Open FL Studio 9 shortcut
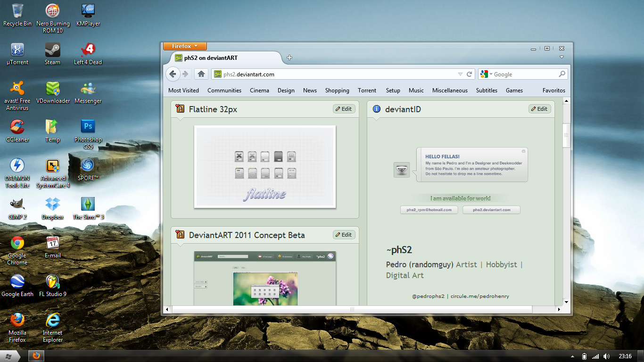The height and width of the screenshot is (362, 644). point(53,286)
